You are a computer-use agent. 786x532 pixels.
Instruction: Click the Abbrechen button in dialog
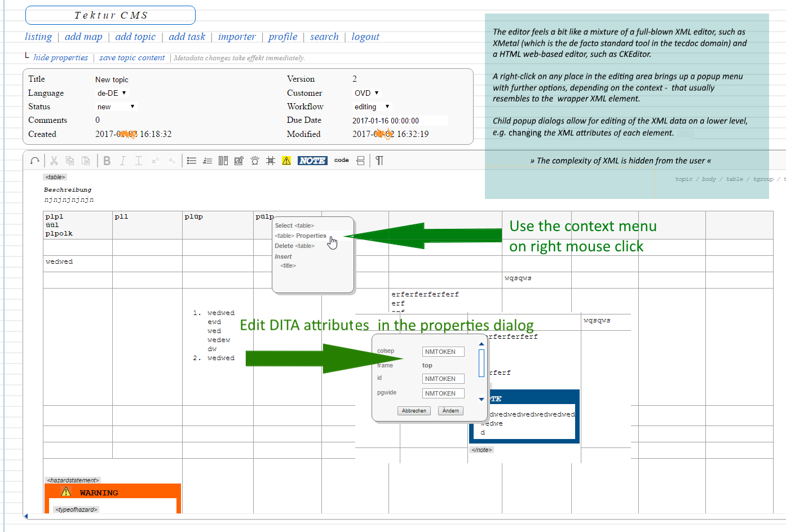(x=414, y=411)
